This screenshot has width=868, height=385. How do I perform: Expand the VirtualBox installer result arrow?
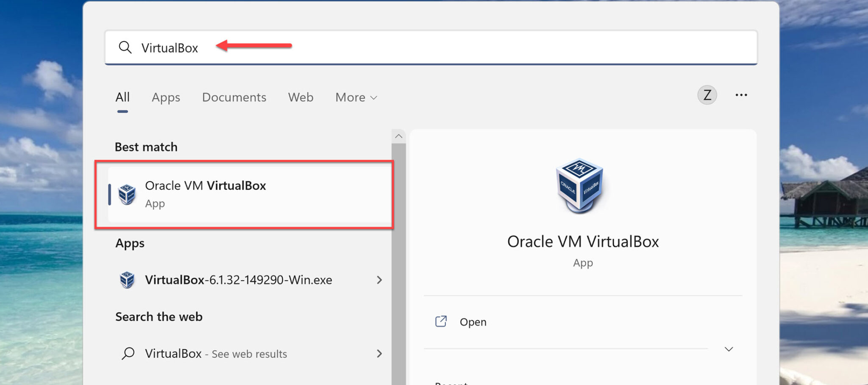pos(379,280)
